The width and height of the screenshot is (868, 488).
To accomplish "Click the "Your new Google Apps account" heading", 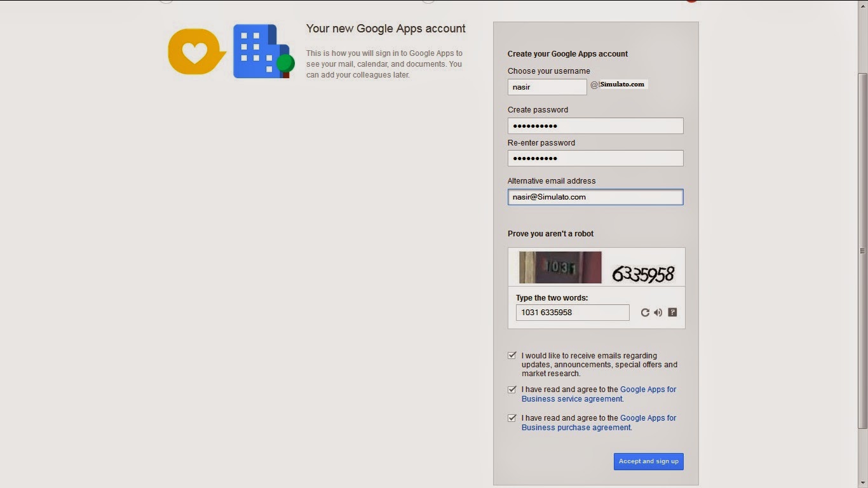I will (386, 29).
